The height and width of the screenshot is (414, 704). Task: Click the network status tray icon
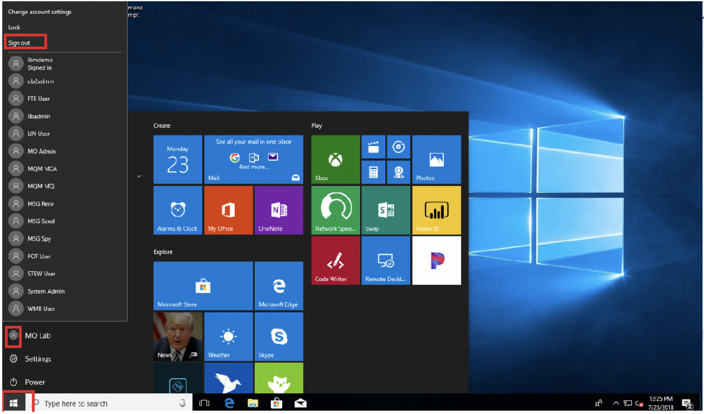(628, 404)
